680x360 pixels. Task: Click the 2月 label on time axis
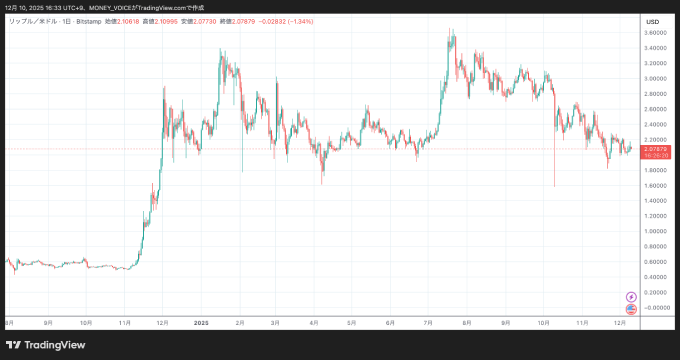click(x=240, y=323)
